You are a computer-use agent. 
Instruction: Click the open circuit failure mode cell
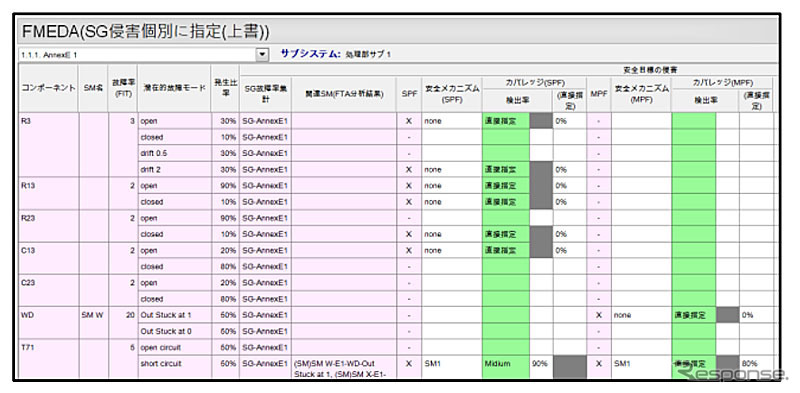tap(174, 348)
